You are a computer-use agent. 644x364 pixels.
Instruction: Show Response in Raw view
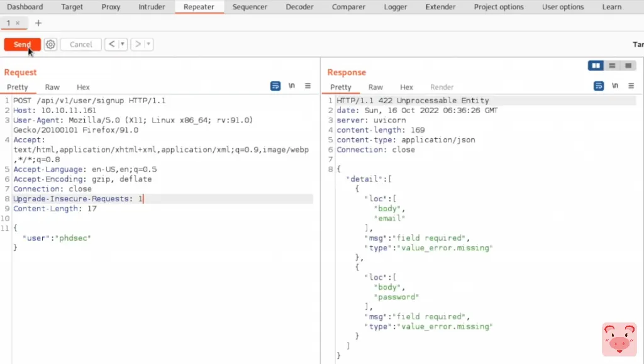(x=375, y=87)
